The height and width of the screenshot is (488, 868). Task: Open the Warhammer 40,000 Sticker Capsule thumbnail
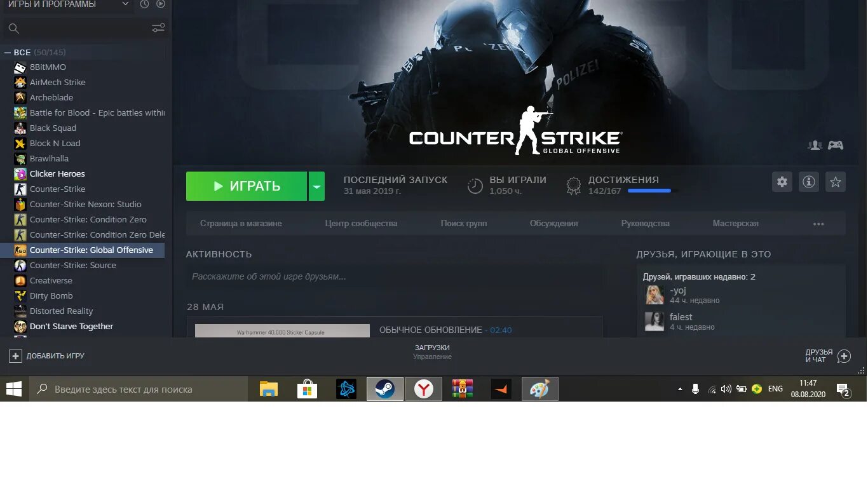282,330
